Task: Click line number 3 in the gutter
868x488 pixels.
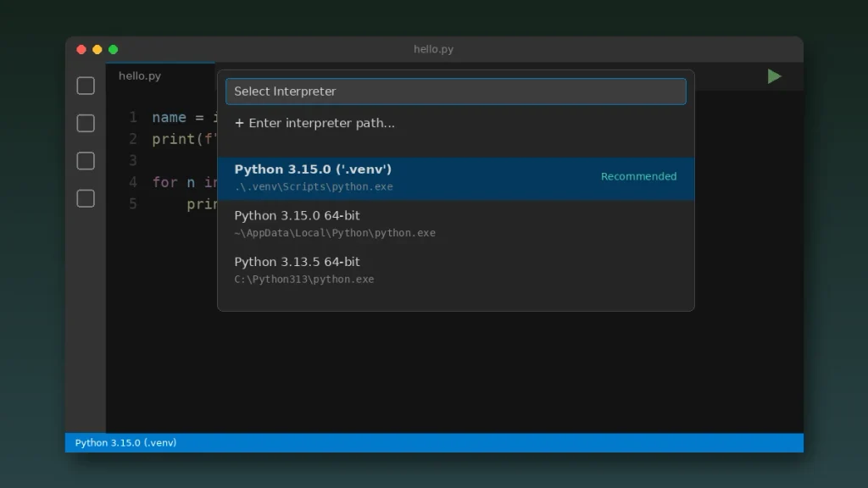Action: (x=133, y=160)
